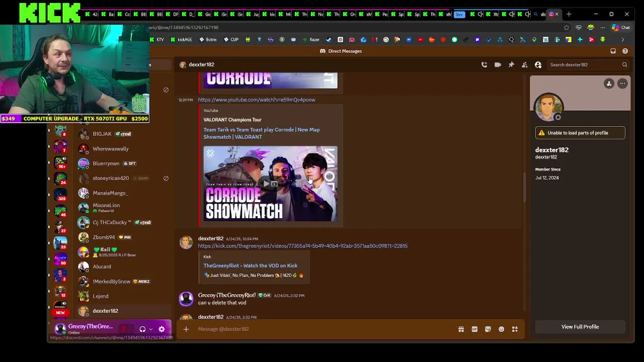The width and height of the screenshot is (644, 362).
Task: Bookmark this page with star icon
Action: coord(567,27)
